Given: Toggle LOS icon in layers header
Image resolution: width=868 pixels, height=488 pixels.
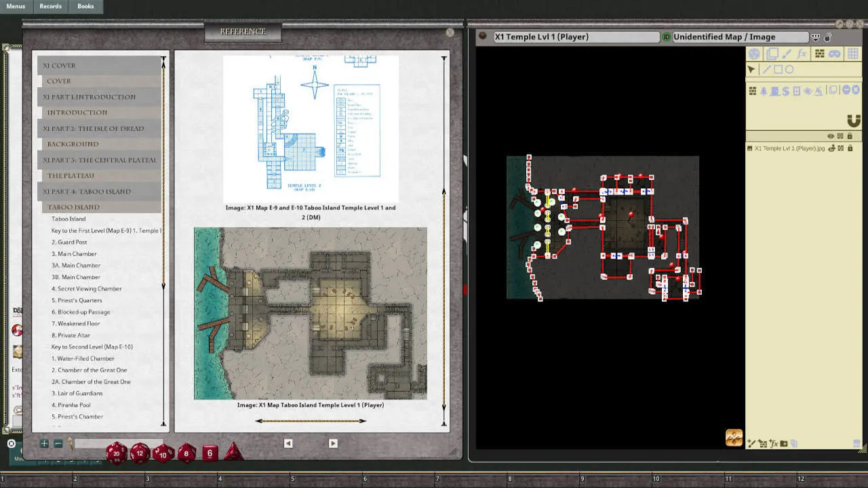Looking at the screenshot, I should pos(840,136).
